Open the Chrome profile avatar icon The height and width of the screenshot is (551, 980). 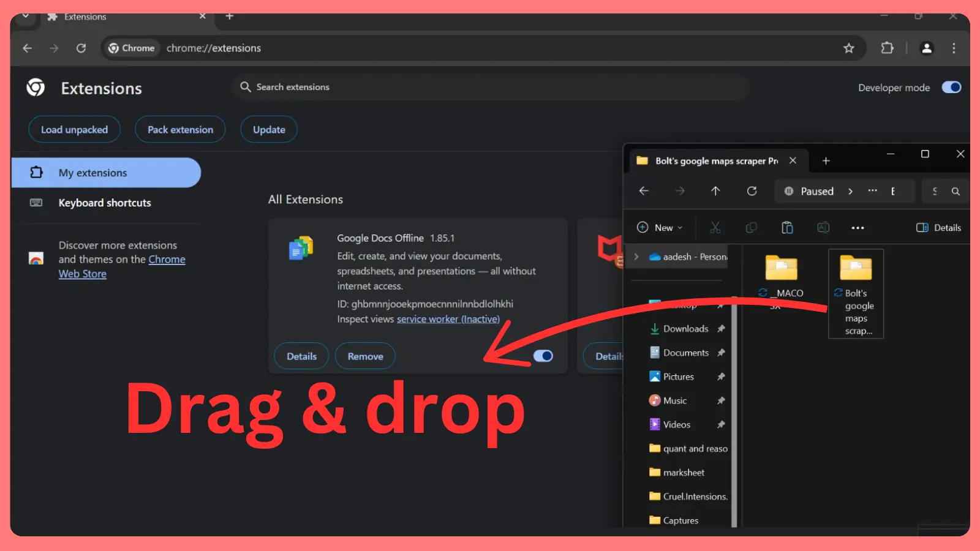point(926,48)
